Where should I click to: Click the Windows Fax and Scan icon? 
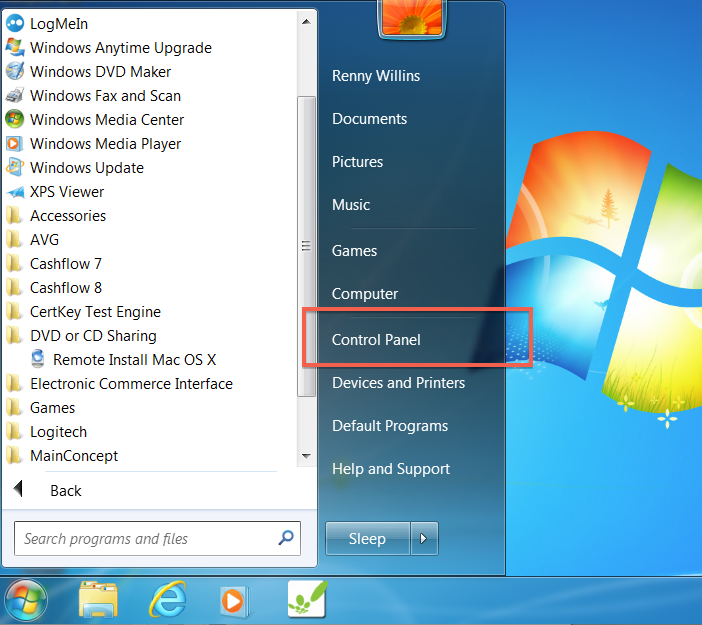15,95
